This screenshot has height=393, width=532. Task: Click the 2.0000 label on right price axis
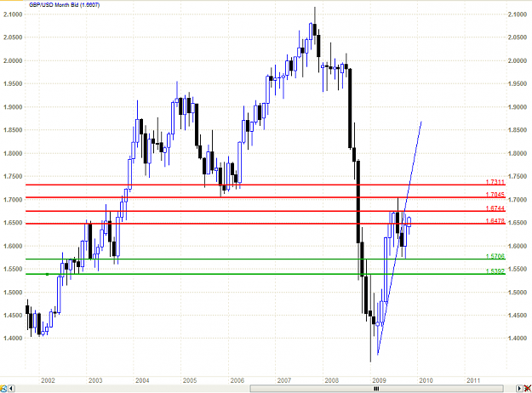(x=518, y=60)
